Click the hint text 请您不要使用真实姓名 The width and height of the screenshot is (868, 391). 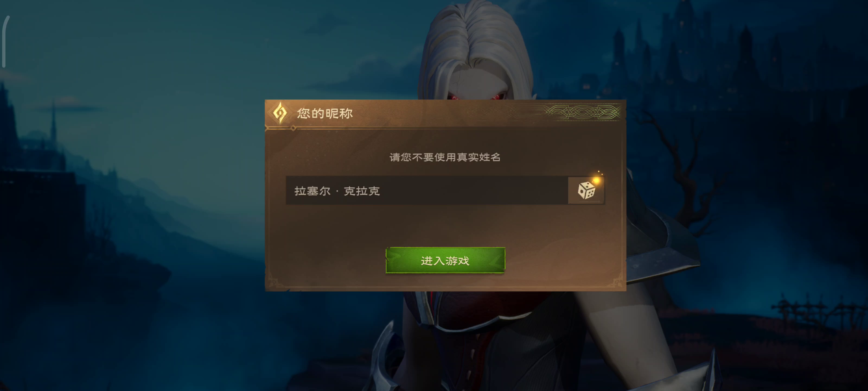[445, 157]
